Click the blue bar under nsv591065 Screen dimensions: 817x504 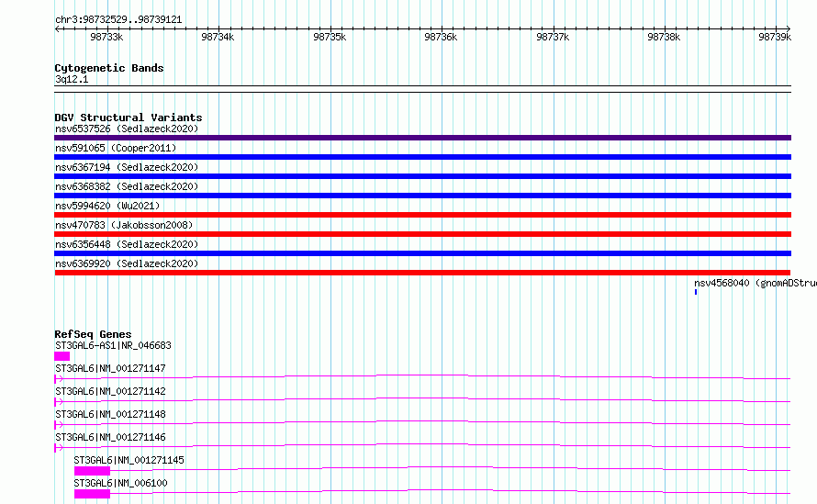click(422, 157)
